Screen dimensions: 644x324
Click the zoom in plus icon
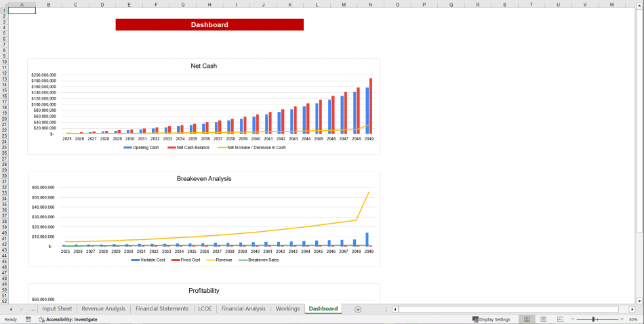point(622,319)
